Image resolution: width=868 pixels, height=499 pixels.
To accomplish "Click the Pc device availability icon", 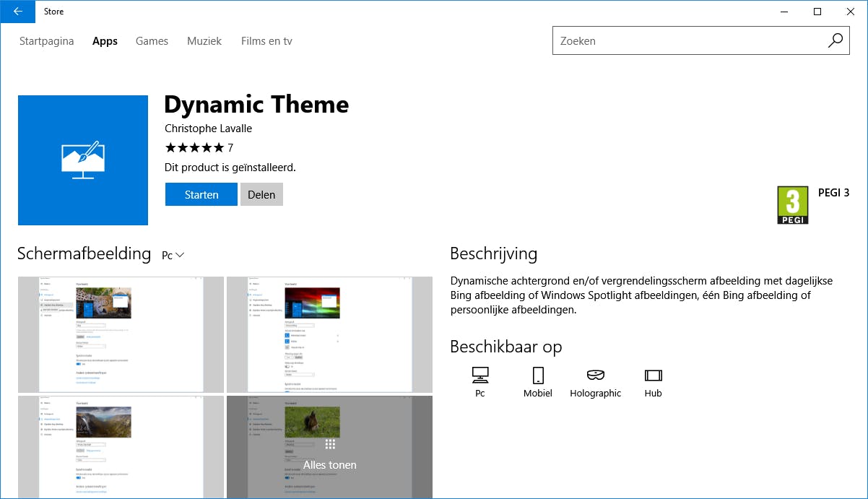I will click(x=479, y=376).
